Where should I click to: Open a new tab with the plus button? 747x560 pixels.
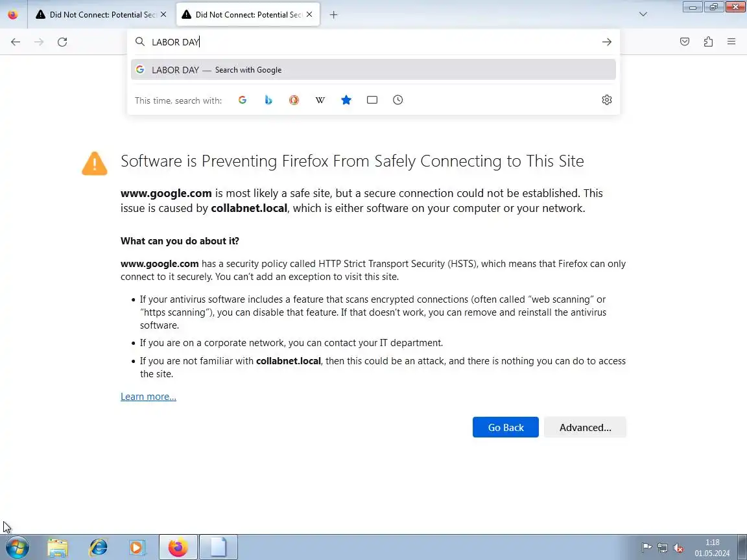coord(333,15)
